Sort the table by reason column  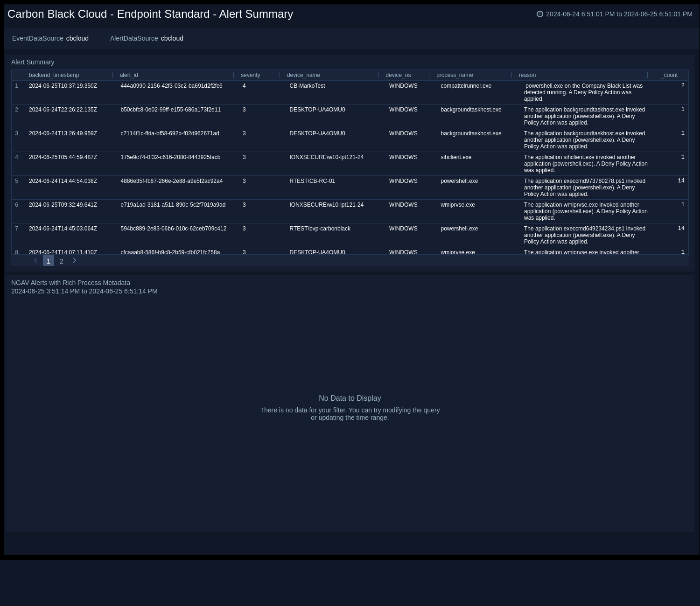coord(527,75)
